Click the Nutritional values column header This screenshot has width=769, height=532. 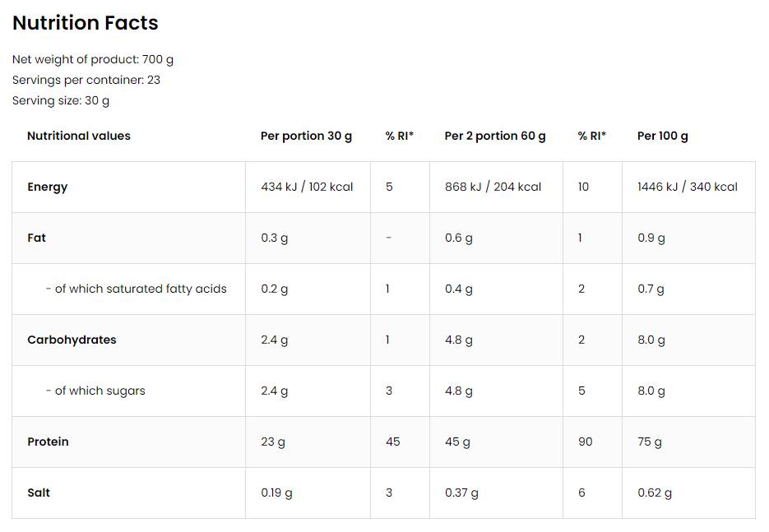pyautogui.click(x=79, y=136)
